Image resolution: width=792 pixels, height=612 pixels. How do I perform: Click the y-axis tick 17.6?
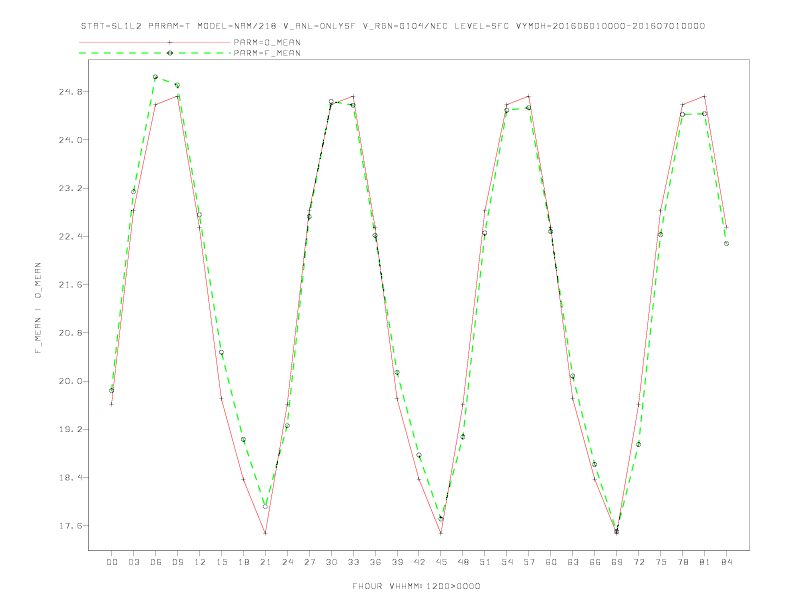tap(69, 526)
